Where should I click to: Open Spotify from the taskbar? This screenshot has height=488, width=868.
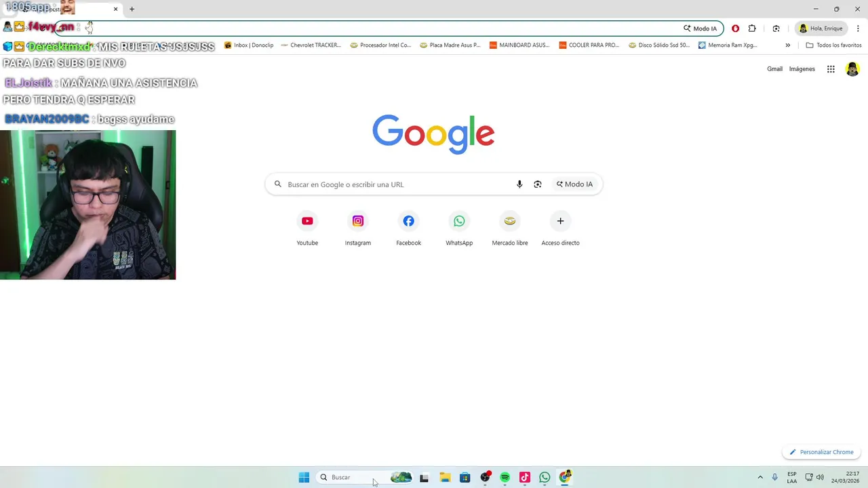pyautogui.click(x=505, y=477)
